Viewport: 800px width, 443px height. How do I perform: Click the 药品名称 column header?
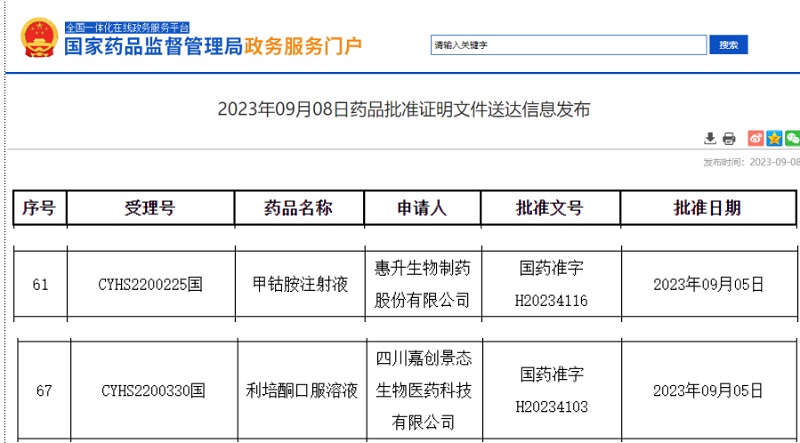(299, 208)
